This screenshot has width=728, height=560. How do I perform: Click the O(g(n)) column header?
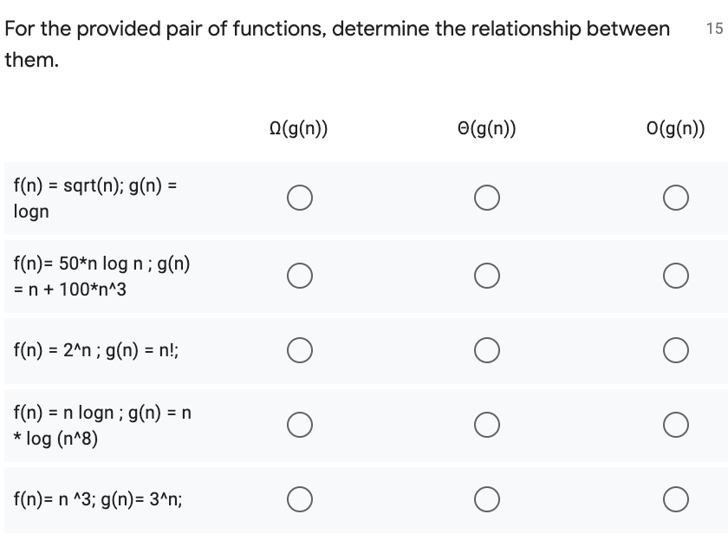[x=675, y=128]
